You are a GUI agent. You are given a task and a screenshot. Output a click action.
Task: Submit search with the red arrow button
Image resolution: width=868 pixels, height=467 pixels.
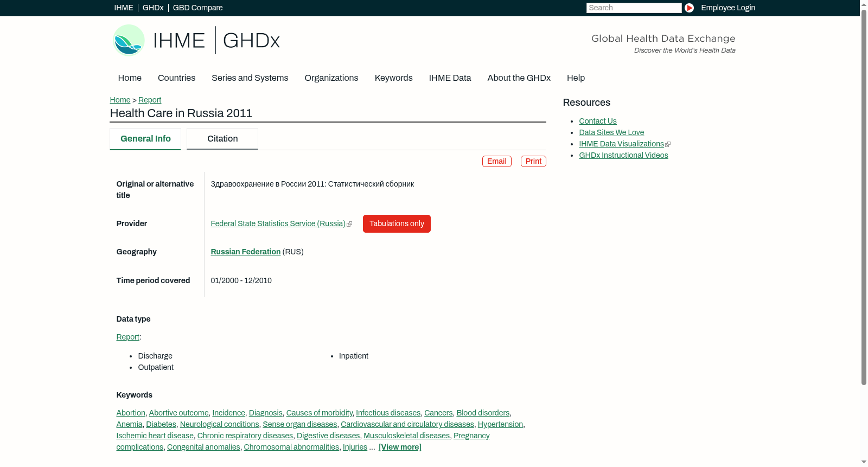tap(689, 8)
